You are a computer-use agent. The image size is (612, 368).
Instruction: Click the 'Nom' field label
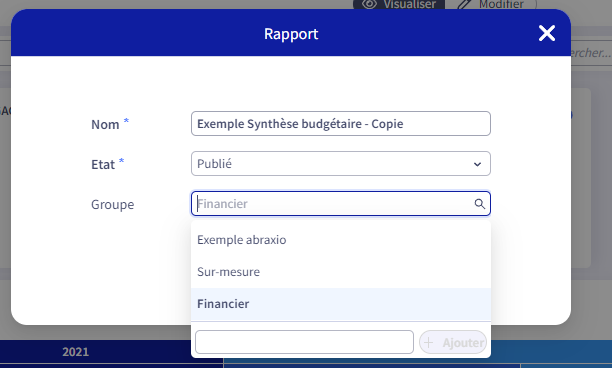point(105,124)
